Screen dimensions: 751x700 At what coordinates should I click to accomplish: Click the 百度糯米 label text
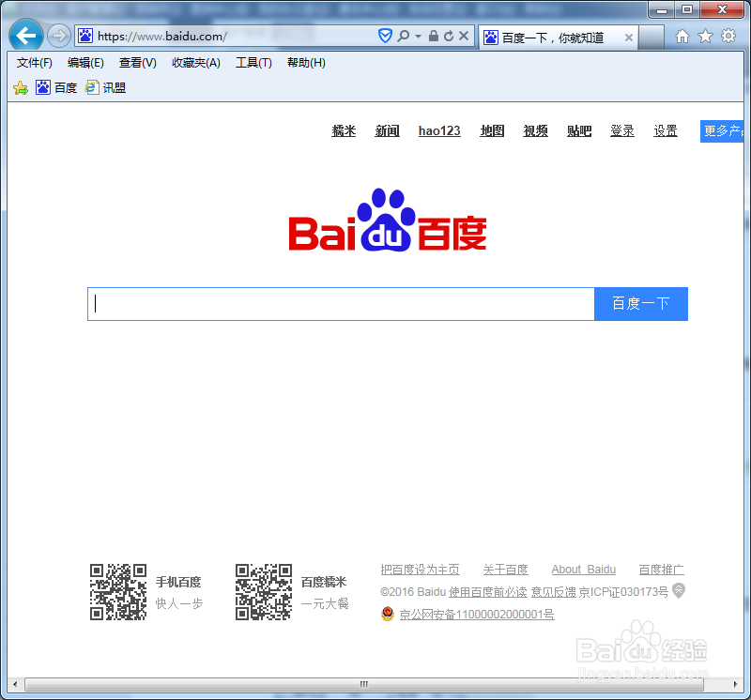[x=324, y=582]
